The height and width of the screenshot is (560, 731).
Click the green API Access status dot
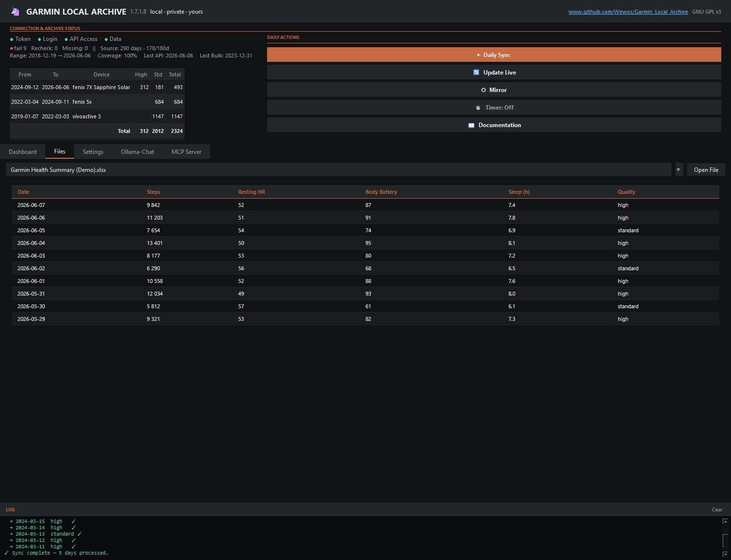[x=66, y=39]
